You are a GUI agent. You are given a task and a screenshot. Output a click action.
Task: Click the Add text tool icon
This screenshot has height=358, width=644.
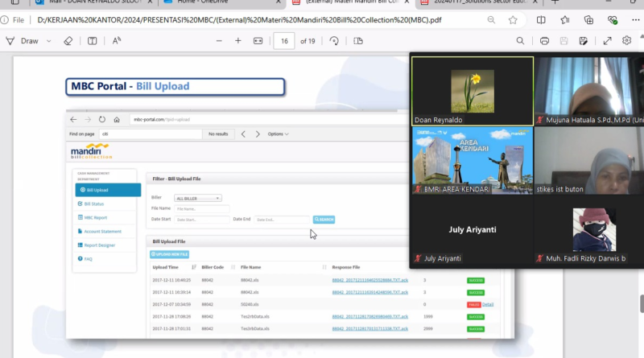point(93,40)
